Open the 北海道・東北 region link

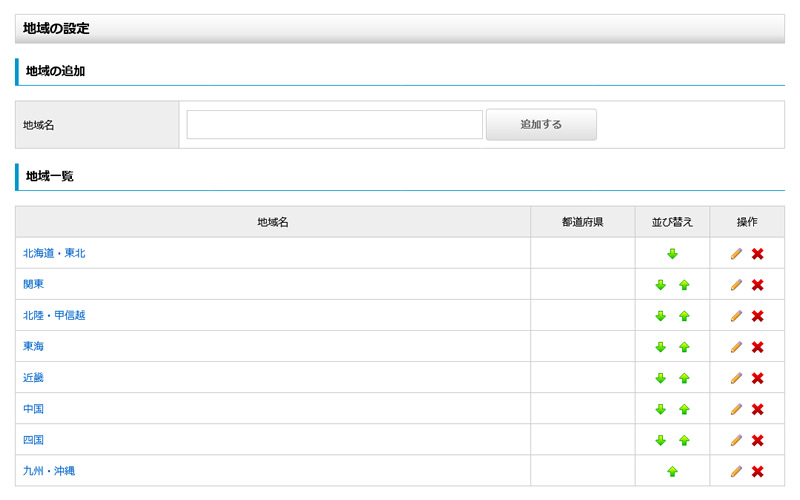point(54,253)
